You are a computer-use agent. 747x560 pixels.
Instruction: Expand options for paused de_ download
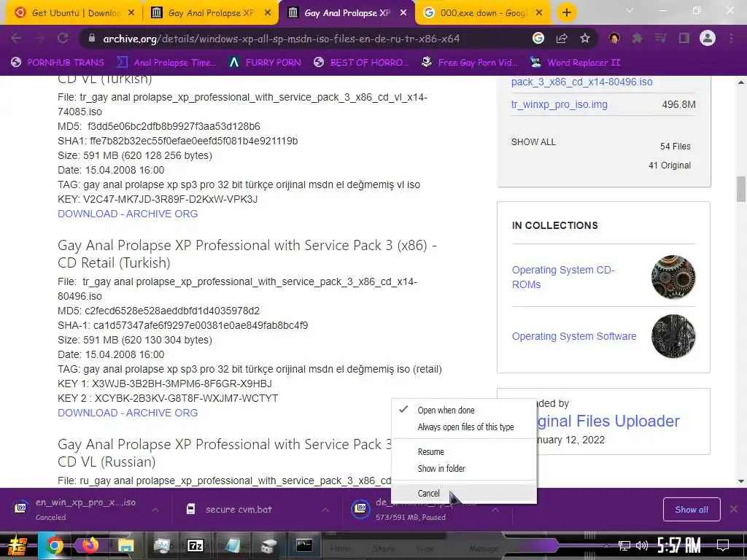coord(495,510)
